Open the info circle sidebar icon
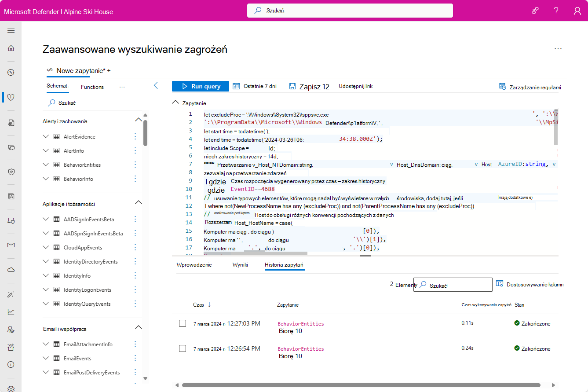 tap(11, 365)
